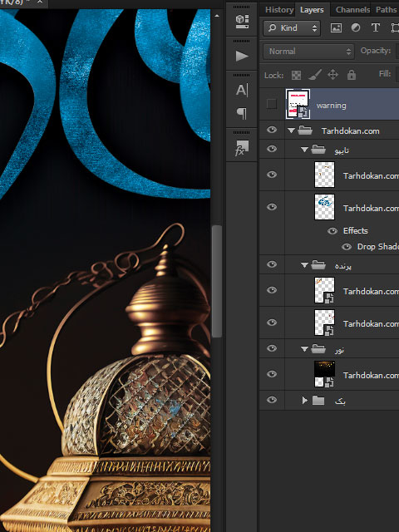Select the warning layer name
This screenshot has width=399, height=532.
tap(331, 106)
